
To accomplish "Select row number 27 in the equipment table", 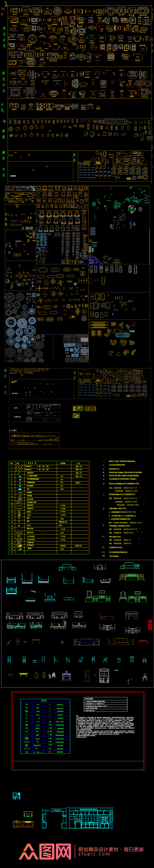I will click(12, 552).
